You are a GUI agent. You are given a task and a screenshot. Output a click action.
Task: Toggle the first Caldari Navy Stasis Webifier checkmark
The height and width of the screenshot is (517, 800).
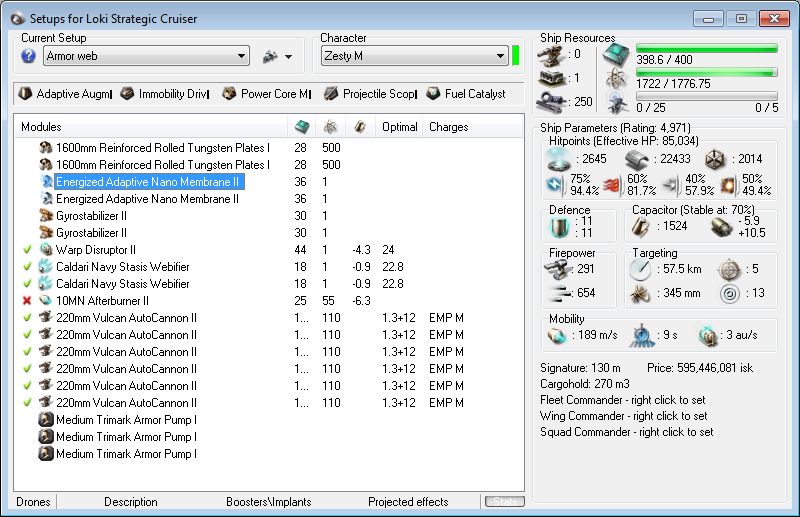coord(28,266)
